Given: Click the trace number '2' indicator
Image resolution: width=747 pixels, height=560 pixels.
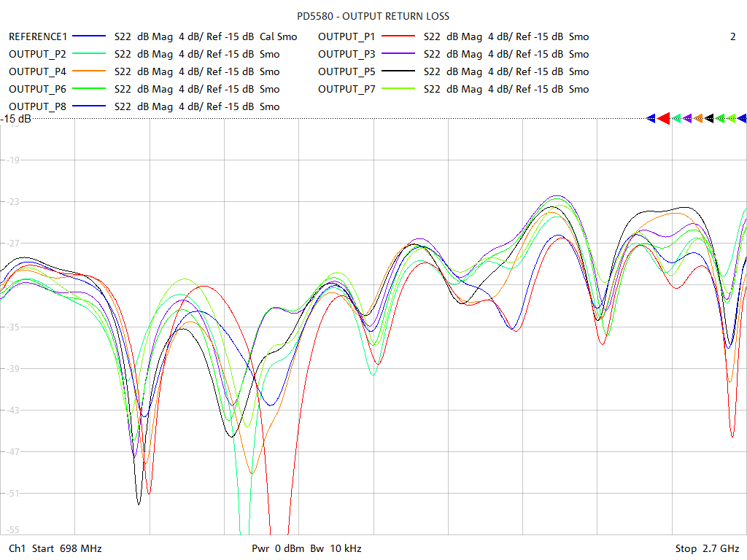Looking at the screenshot, I should 732,36.
